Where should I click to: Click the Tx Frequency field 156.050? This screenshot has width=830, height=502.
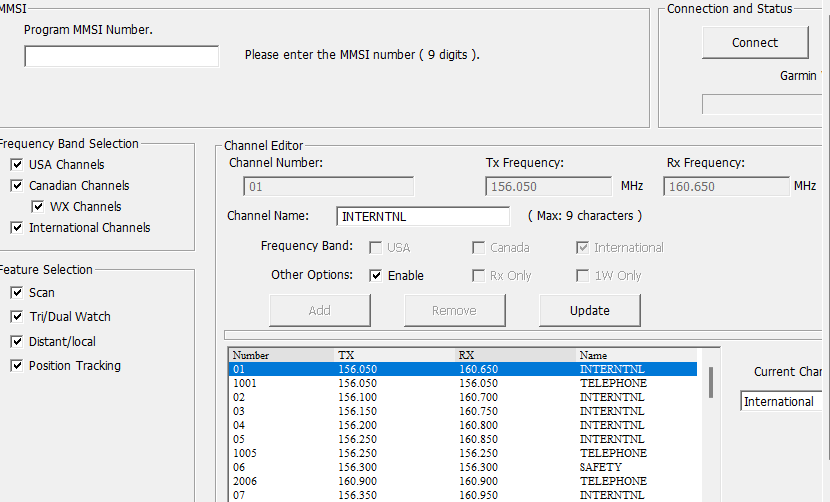(548, 186)
